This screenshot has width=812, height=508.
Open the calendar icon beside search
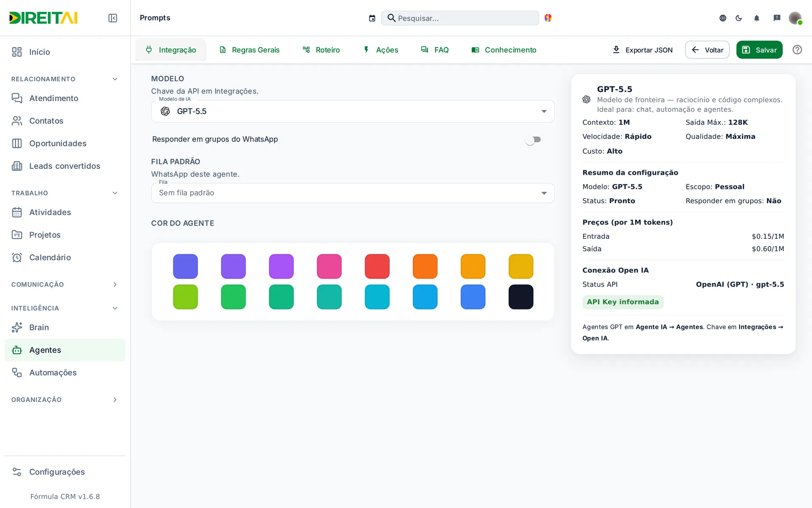(372, 18)
